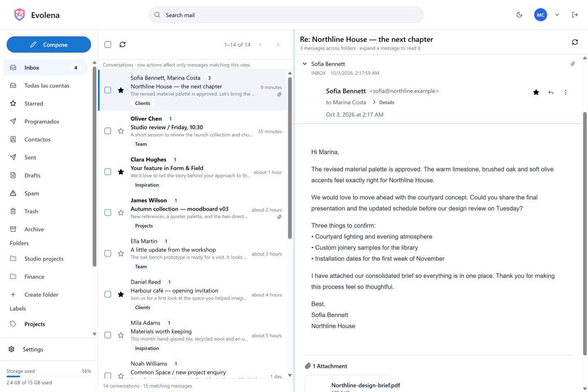Image resolution: width=588 pixels, height=392 pixels.
Task: Go to Starred messages
Action: coord(46,104)
